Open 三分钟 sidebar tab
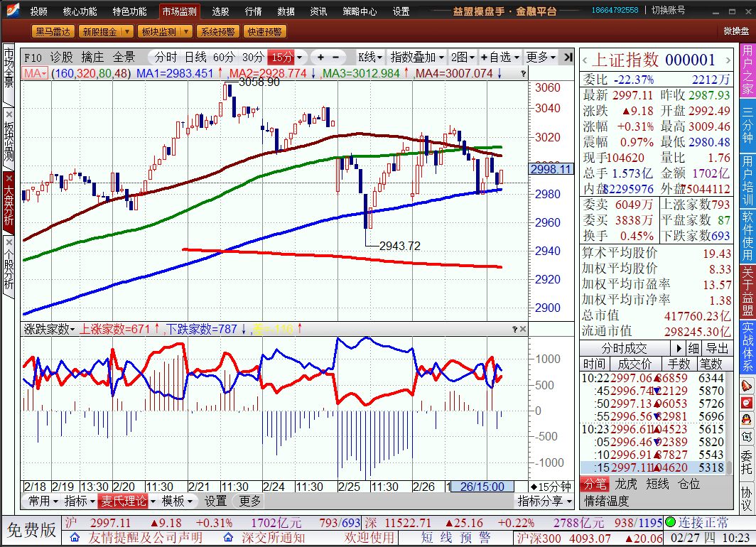Image resolution: width=756 pixels, height=547 pixels. 747,125
